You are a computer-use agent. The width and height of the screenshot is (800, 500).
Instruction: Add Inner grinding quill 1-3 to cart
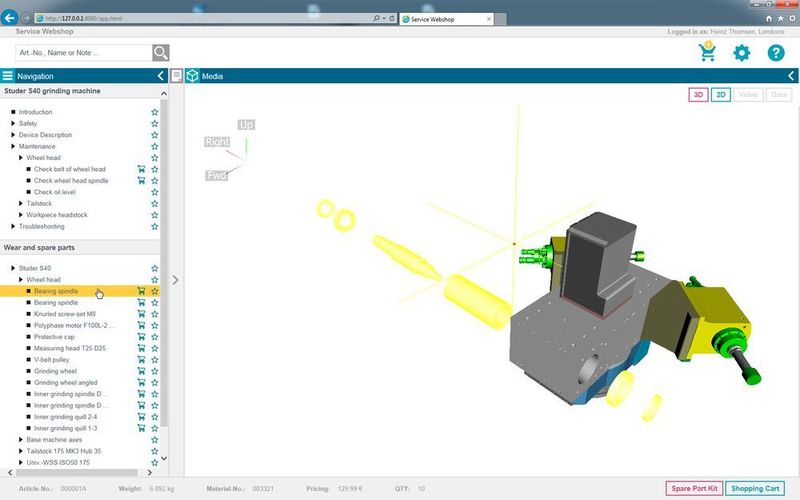click(x=141, y=428)
